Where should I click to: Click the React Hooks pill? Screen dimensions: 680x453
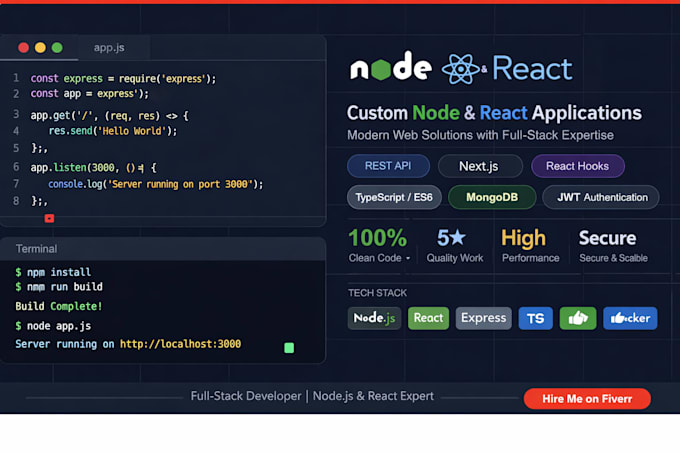pos(578,166)
